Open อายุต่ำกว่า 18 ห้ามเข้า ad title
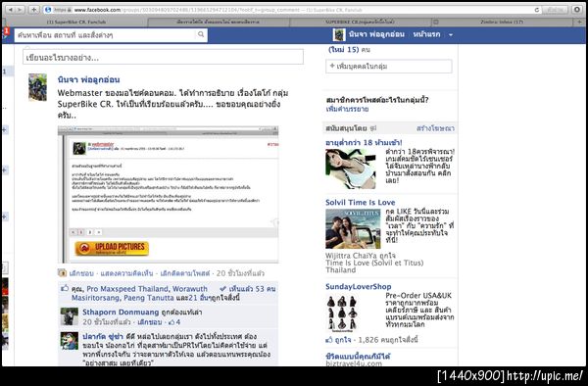The width and height of the screenshot is (588, 386). pyautogui.click(x=364, y=143)
